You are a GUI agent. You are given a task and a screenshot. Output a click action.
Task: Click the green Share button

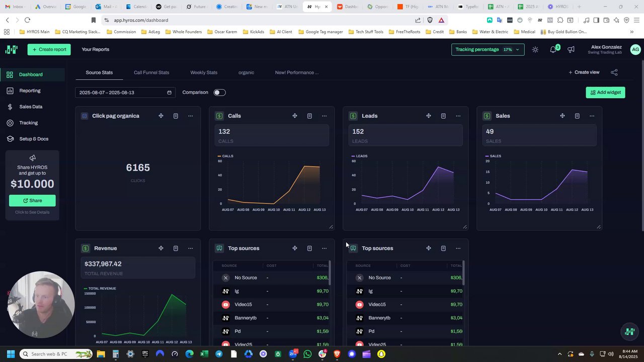click(32, 201)
